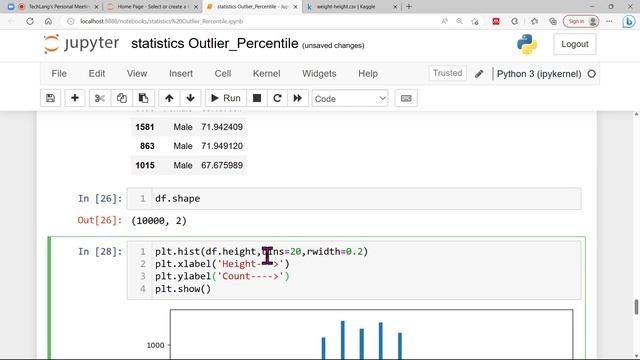
Task: Add page to favorites star icon
Action: 475,21
